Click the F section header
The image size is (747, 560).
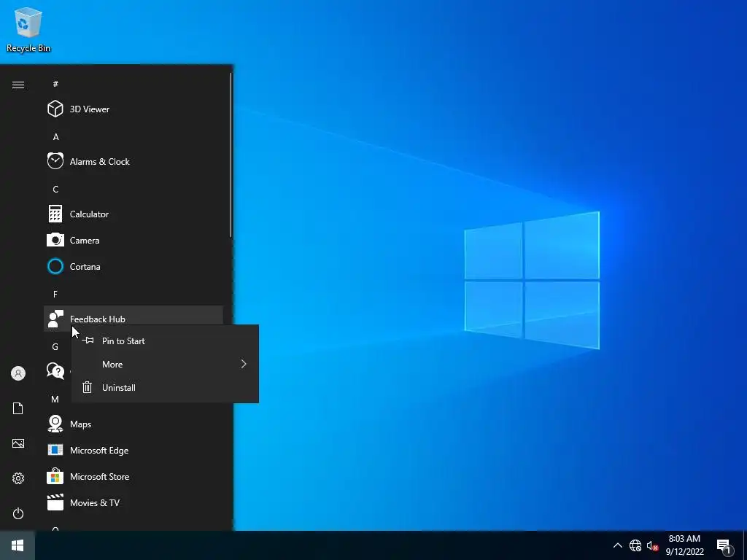(x=55, y=295)
